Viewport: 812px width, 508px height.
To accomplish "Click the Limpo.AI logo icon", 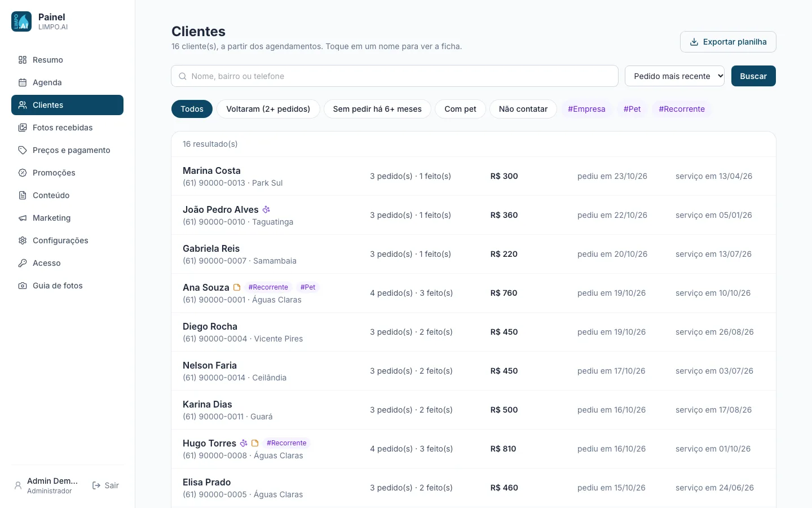I will click(x=21, y=21).
